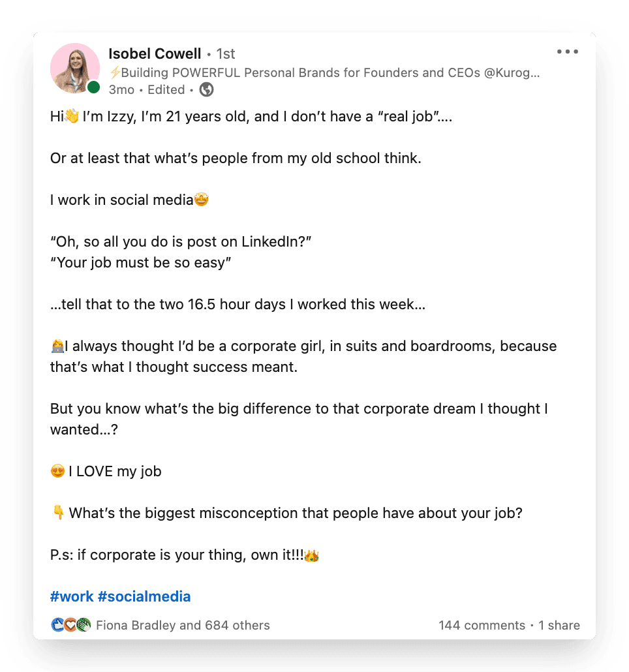Click the crown emoji after own it
Screen dimensions: 629x672
(x=312, y=557)
